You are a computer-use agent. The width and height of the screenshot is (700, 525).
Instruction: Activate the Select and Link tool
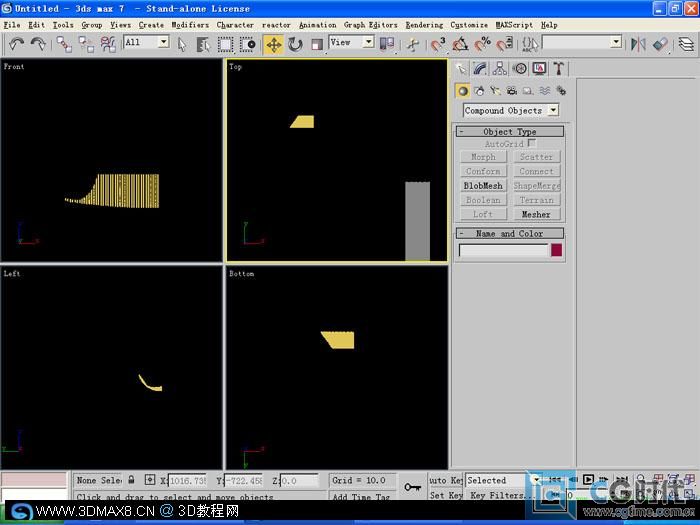(x=64, y=44)
